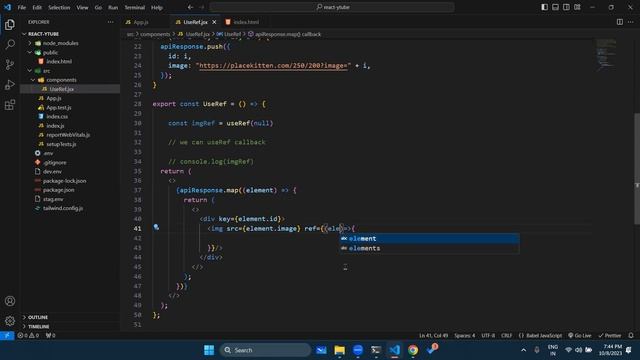Open File Explorer on taskbar

coord(340,350)
